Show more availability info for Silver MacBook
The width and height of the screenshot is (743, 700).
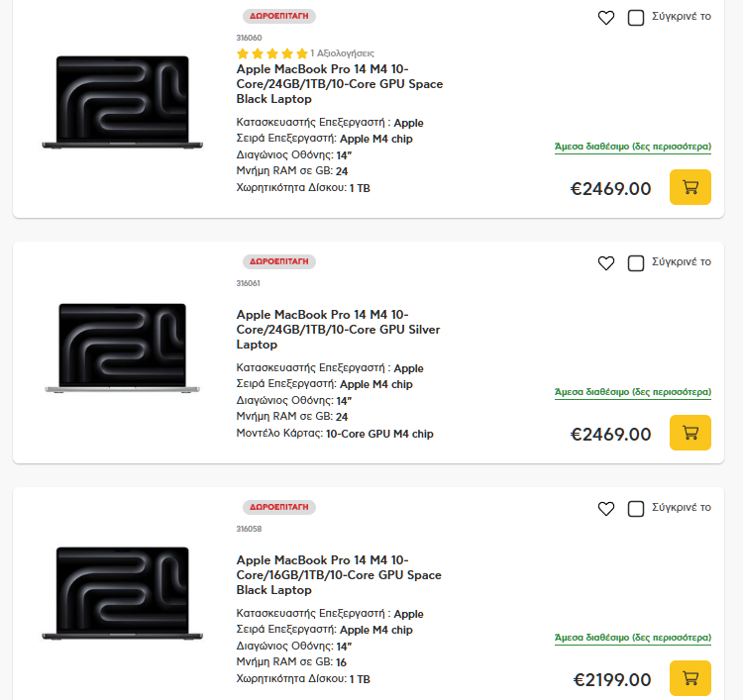click(632, 392)
